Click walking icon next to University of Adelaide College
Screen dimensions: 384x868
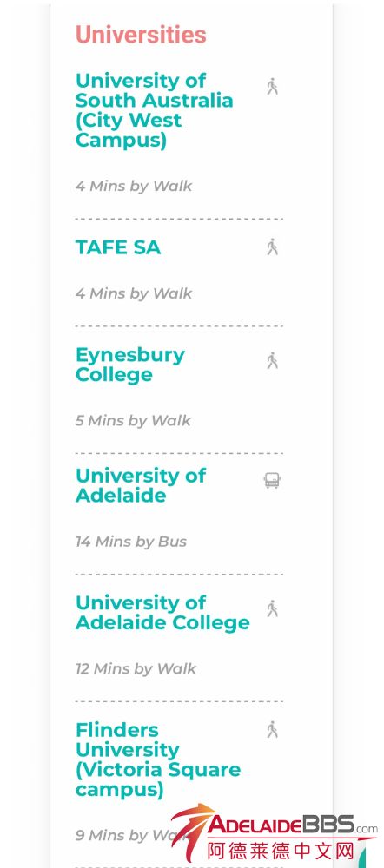point(272,608)
